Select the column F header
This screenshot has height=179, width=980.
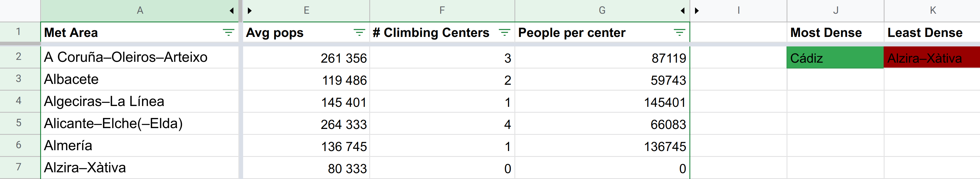tap(442, 11)
